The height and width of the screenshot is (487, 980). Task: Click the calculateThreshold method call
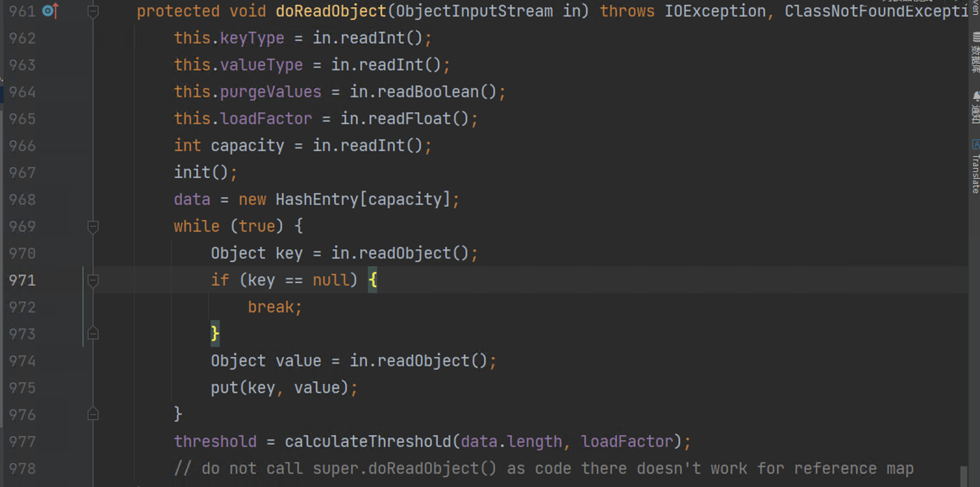point(368,442)
